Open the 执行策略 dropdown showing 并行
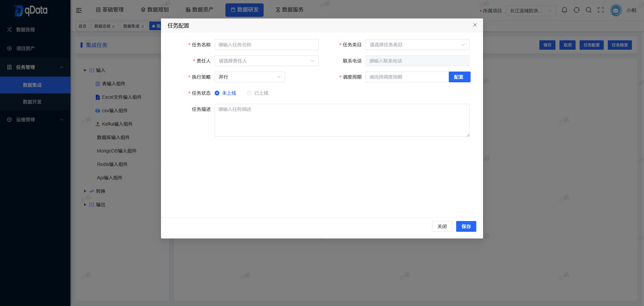 tap(250, 77)
